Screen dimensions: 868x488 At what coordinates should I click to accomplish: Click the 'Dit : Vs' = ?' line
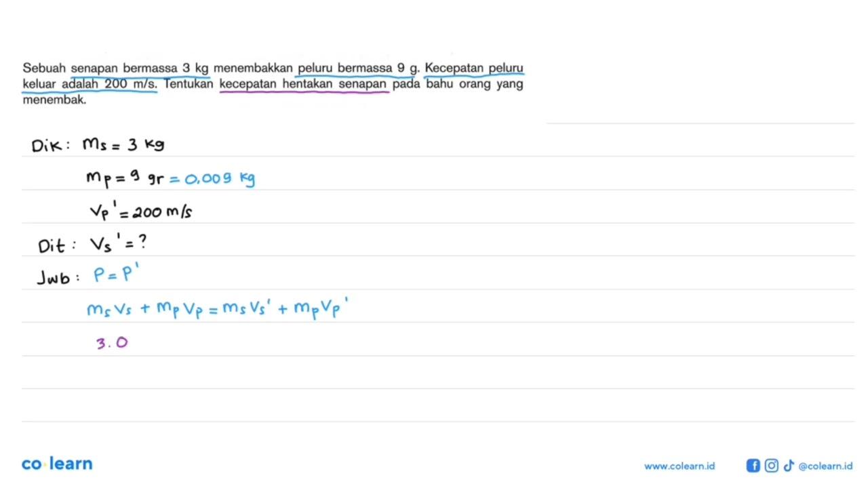tap(92, 245)
